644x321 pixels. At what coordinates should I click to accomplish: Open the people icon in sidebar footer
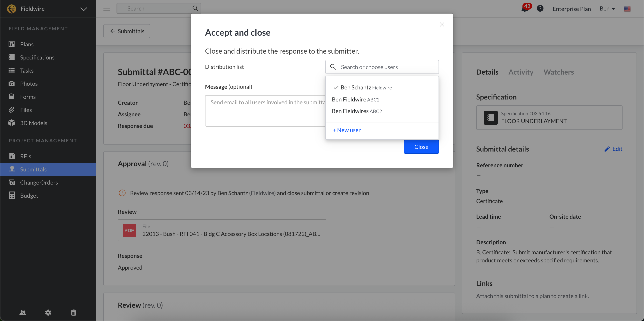(23, 312)
